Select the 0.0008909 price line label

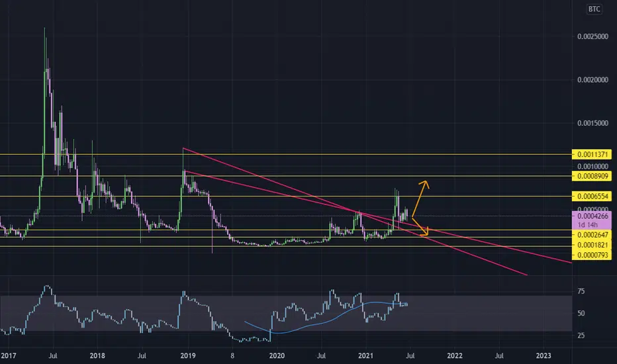(592, 176)
